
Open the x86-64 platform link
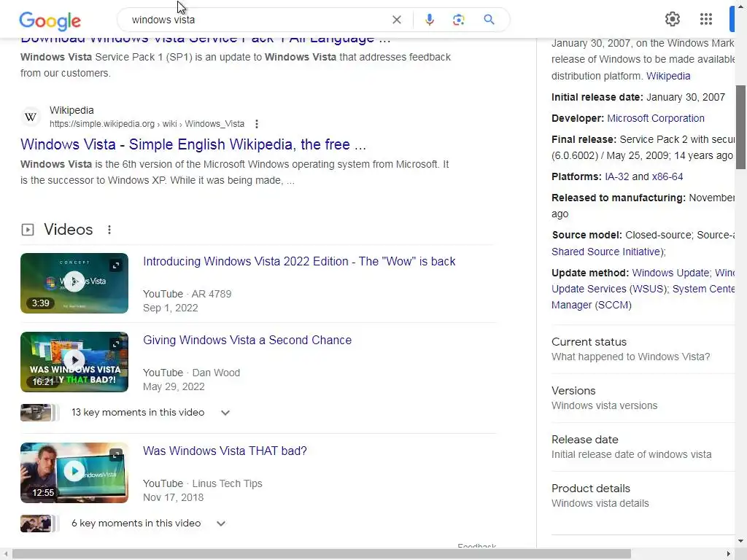pos(667,176)
